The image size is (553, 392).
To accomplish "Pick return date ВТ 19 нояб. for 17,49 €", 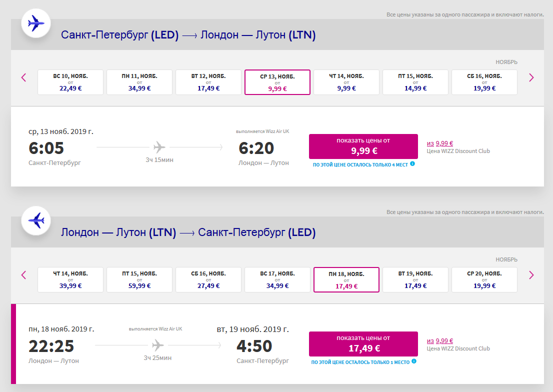I will click(x=415, y=279).
